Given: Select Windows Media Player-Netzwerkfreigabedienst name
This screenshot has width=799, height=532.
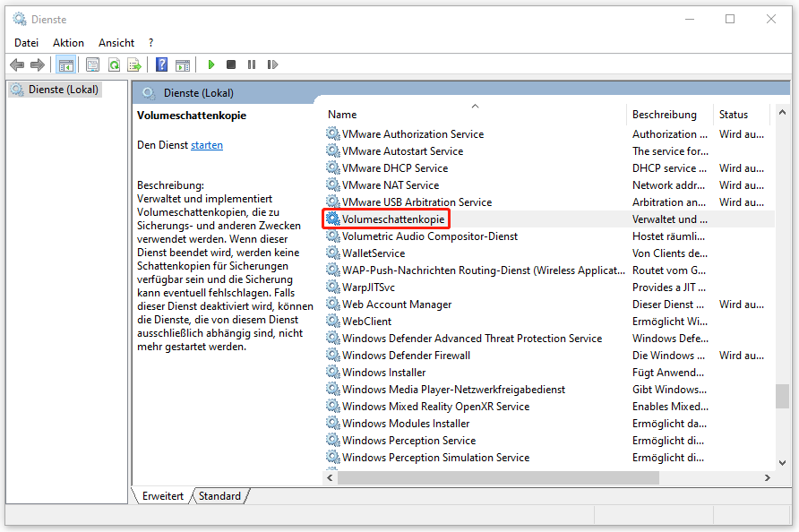Looking at the screenshot, I should coord(453,390).
